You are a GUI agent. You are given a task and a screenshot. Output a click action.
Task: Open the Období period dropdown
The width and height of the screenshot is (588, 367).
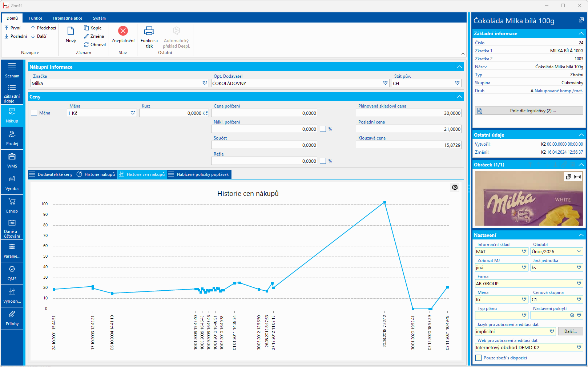579,251
